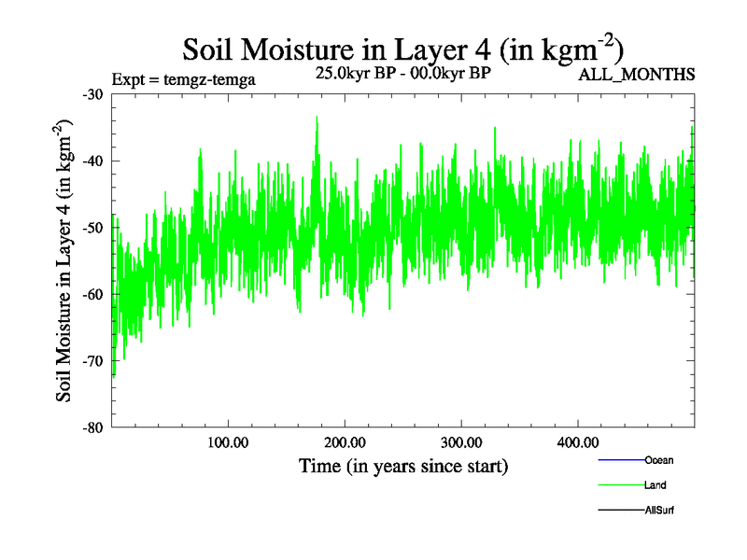Select the Land legend label
747x560 pixels.
point(655,485)
